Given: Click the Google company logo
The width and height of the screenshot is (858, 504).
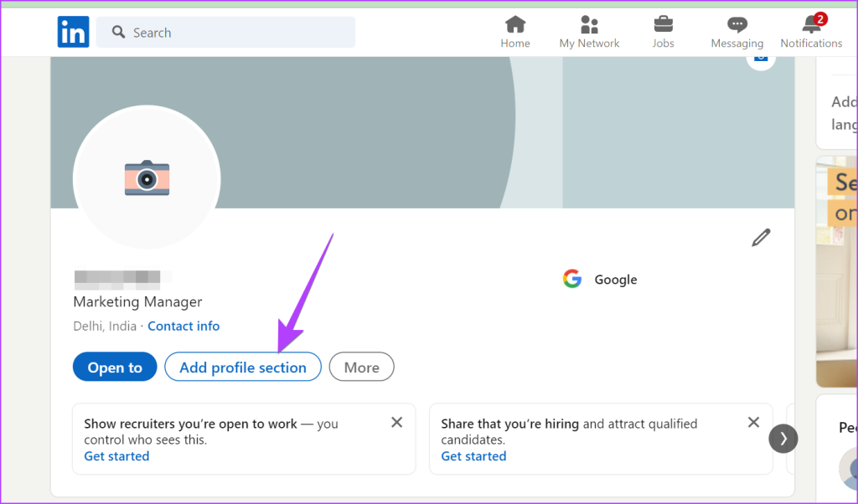Looking at the screenshot, I should tap(571, 279).
